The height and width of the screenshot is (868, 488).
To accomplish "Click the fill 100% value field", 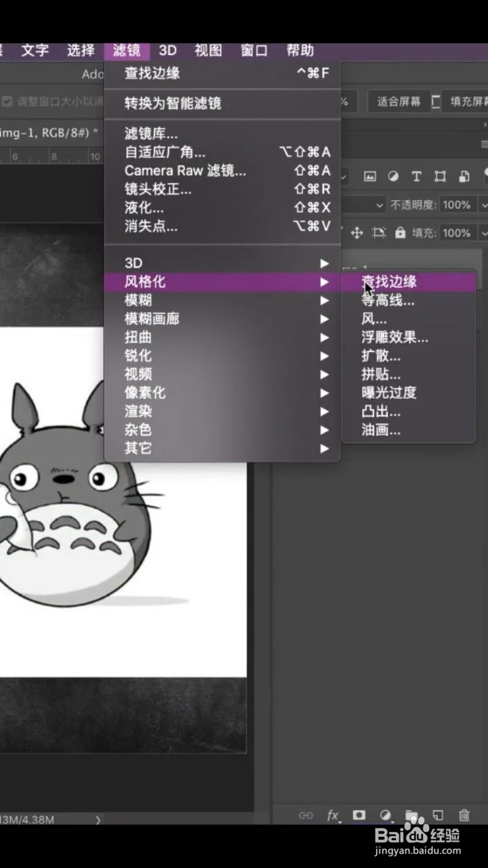I will click(x=457, y=233).
